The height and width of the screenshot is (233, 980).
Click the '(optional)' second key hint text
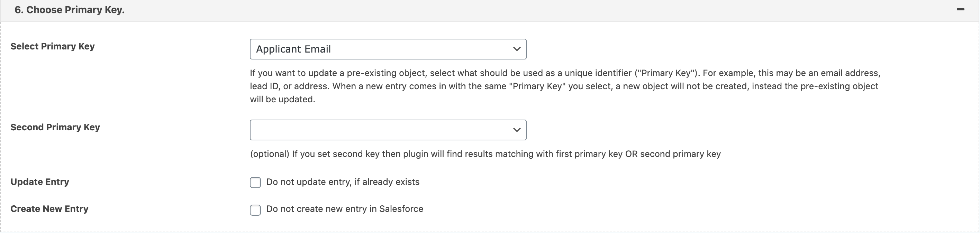270,154
